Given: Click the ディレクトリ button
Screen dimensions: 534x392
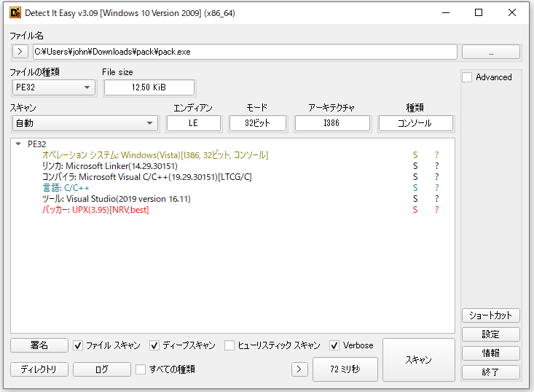Looking at the screenshot, I should (x=39, y=369).
